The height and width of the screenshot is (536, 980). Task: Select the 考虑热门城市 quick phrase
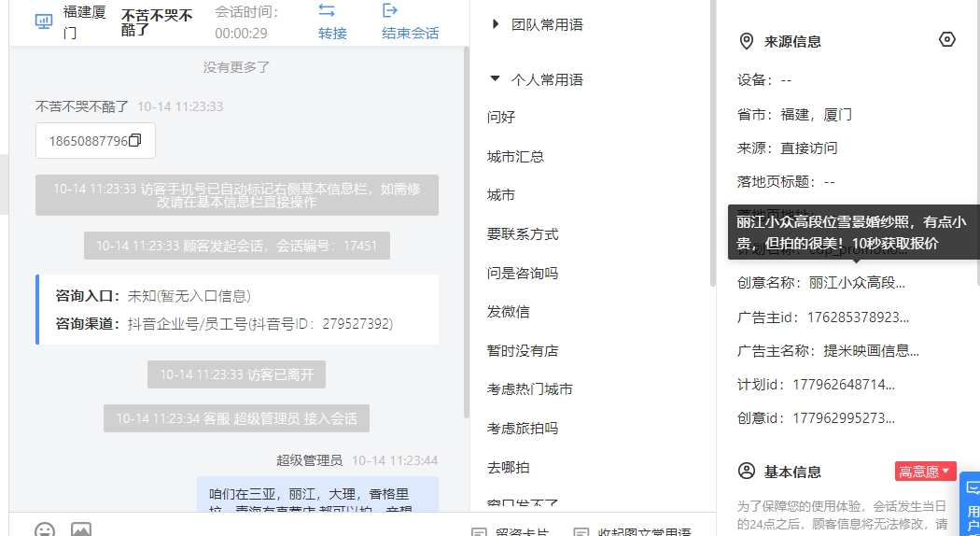(530, 389)
